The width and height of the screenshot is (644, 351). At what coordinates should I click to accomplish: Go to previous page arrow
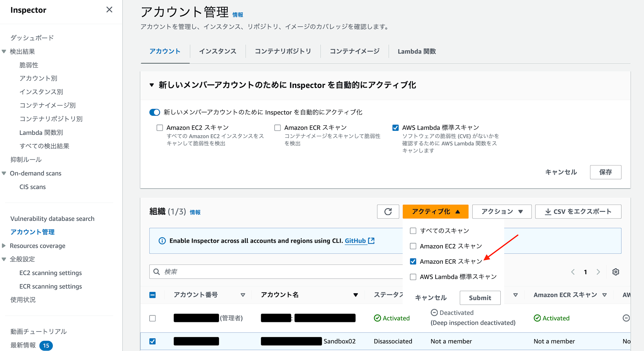coord(573,272)
